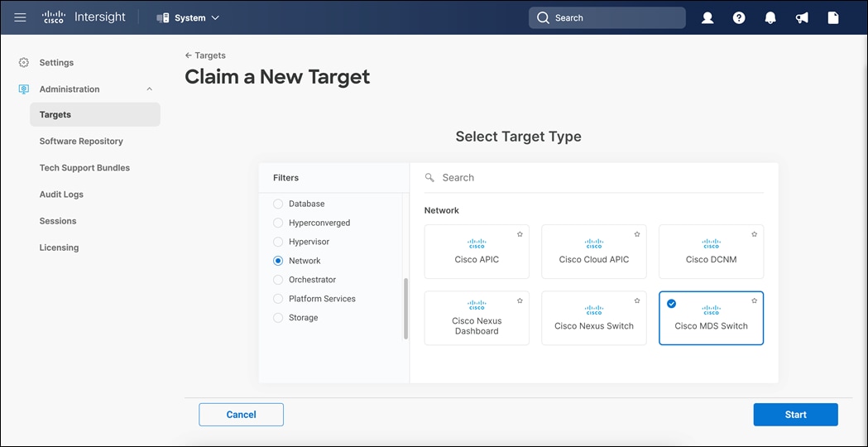This screenshot has width=868, height=447.
Task: Select the Orchestrator filter radio button
Action: pos(278,280)
